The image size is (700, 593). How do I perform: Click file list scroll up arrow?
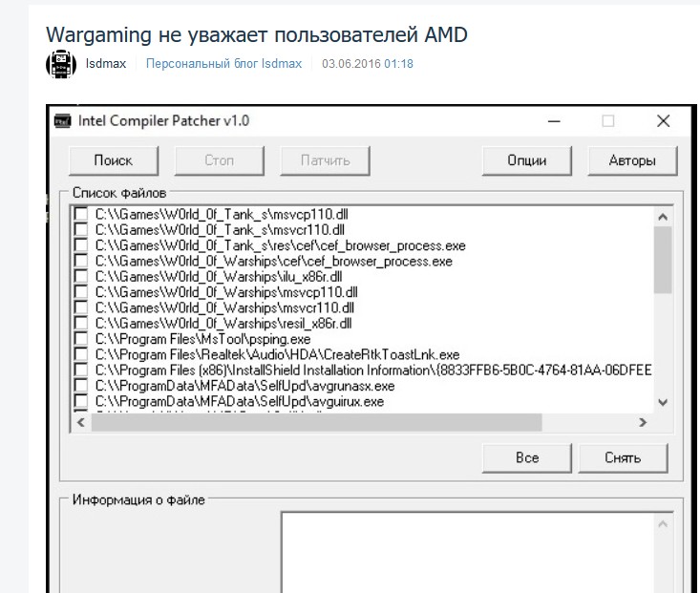(663, 217)
